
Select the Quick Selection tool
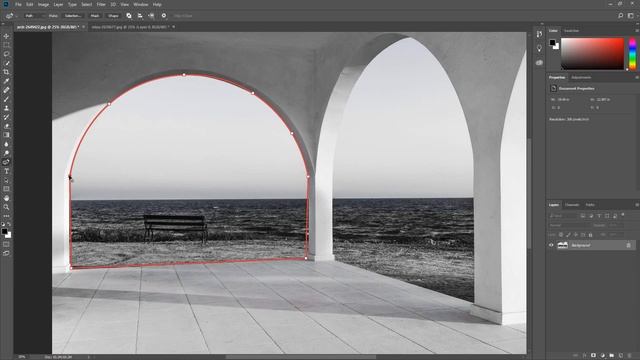click(x=6, y=63)
